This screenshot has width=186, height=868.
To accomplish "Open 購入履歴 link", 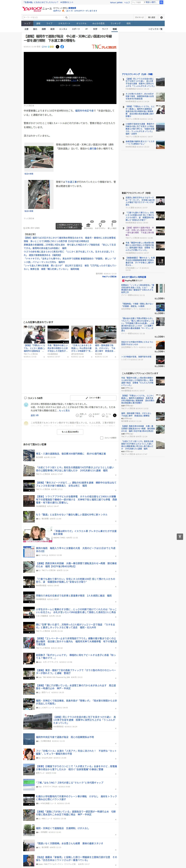I will 152,18.
